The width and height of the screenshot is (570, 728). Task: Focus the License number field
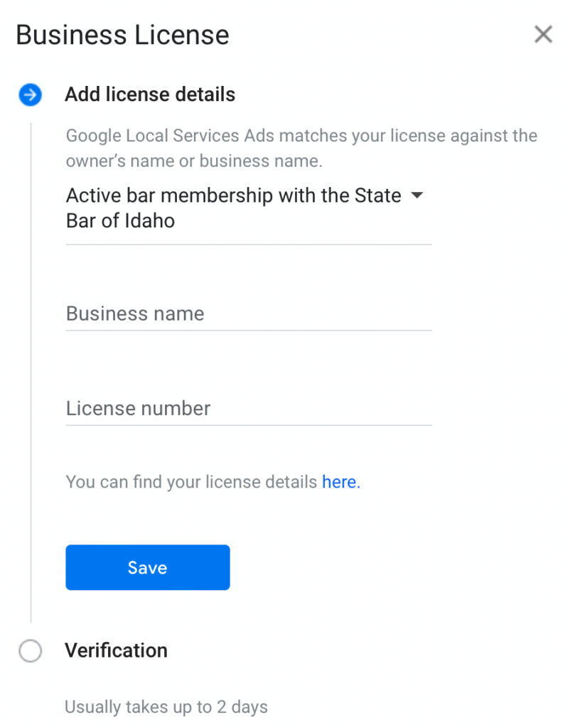point(249,409)
